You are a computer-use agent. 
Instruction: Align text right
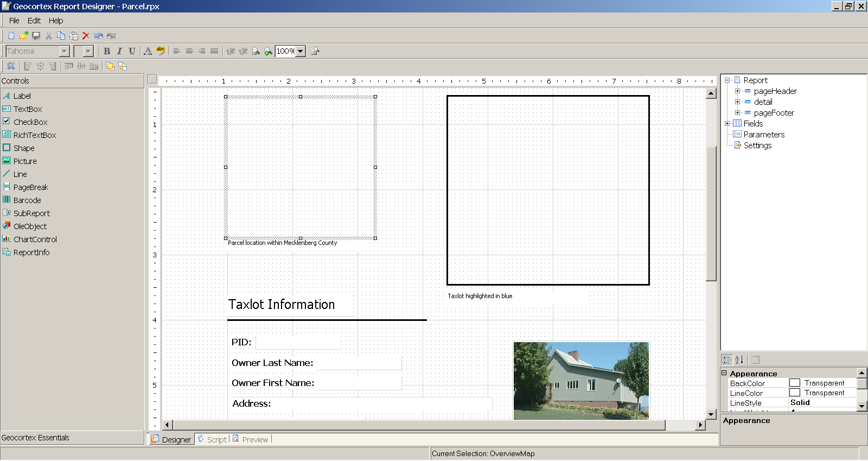(202, 51)
